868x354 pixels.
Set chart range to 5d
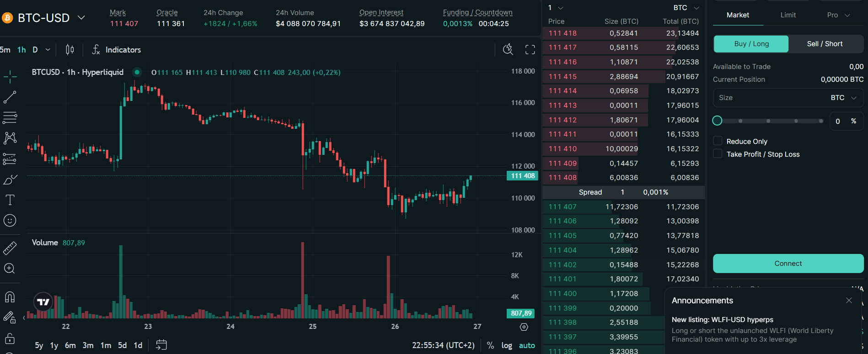122,345
